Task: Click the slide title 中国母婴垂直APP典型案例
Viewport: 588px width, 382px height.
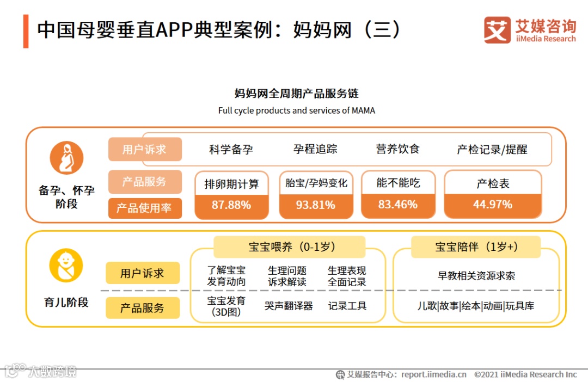Action: [220, 30]
